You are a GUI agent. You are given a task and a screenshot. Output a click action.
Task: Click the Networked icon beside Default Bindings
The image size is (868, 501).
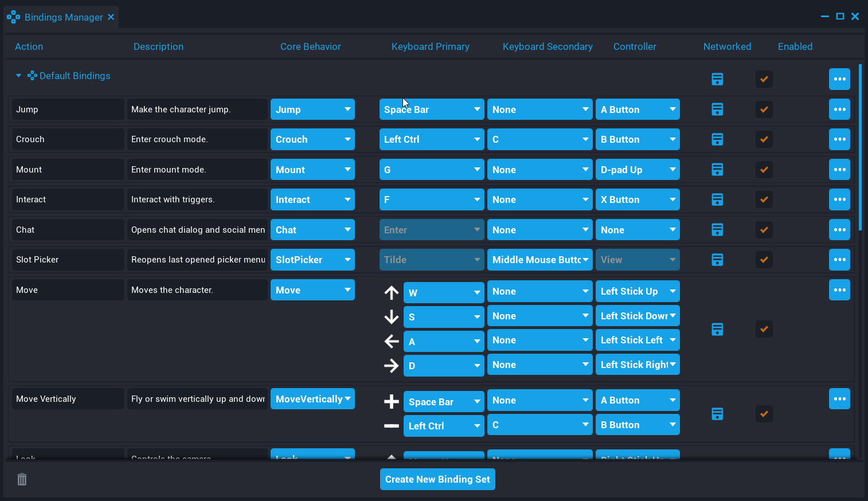(x=717, y=79)
